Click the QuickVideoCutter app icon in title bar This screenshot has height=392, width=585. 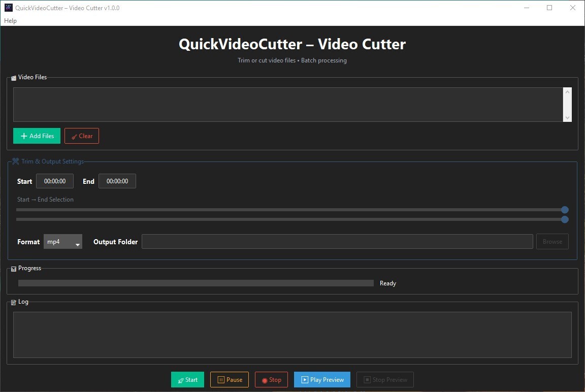[8, 8]
